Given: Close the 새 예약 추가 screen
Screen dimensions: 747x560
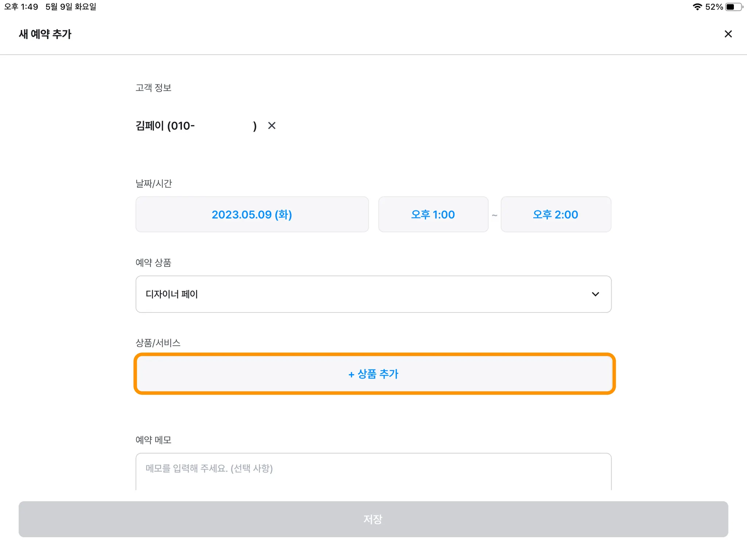Looking at the screenshot, I should (x=728, y=34).
